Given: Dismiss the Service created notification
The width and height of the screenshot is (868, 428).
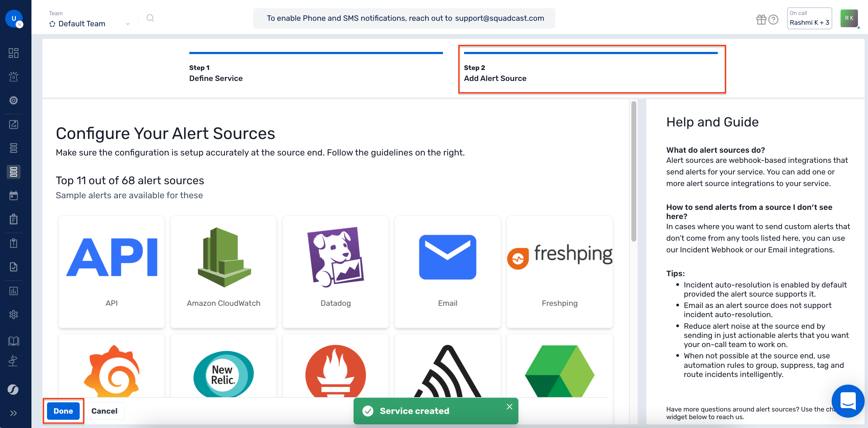Looking at the screenshot, I should pos(510,406).
